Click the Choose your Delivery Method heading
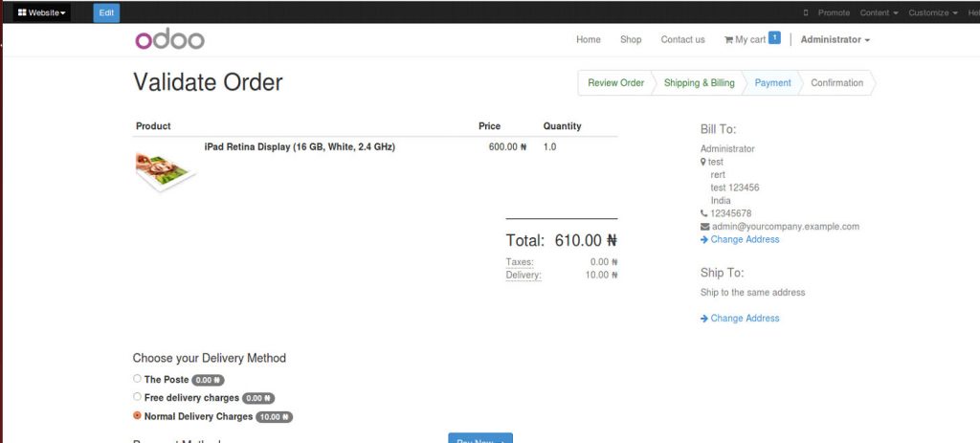The image size is (980, 443). [x=210, y=358]
